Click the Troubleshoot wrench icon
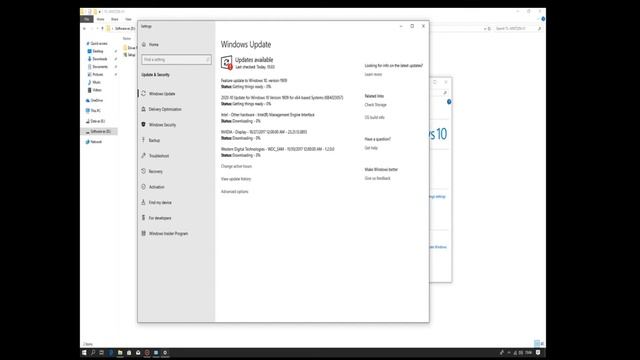Image resolution: width=640 pixels, height=360 pixels. [144, 156]
